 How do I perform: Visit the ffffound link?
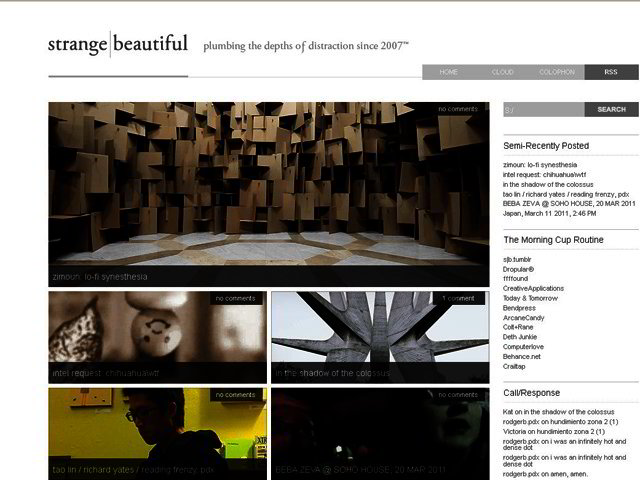(516, 278)
